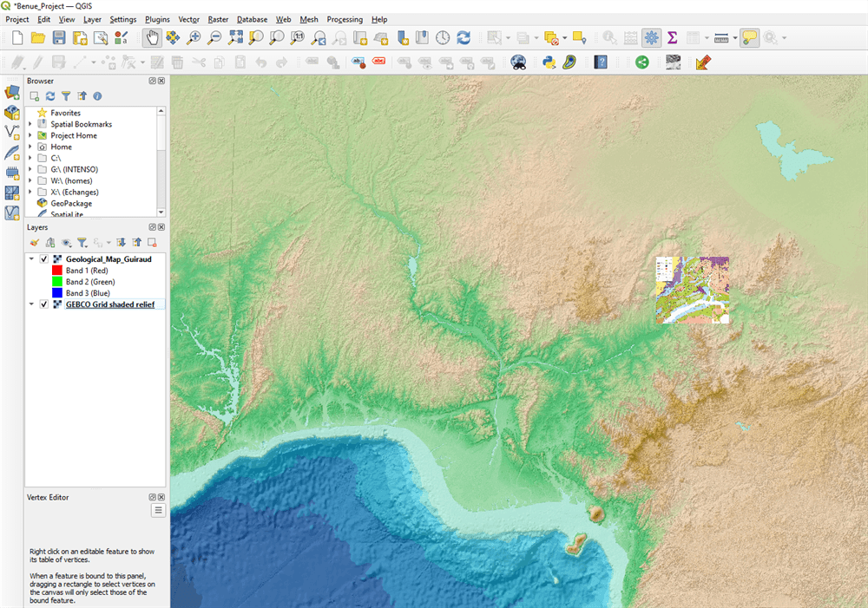Open the Processing menu
The image size is (868, 608).
[x=345, y=19]
